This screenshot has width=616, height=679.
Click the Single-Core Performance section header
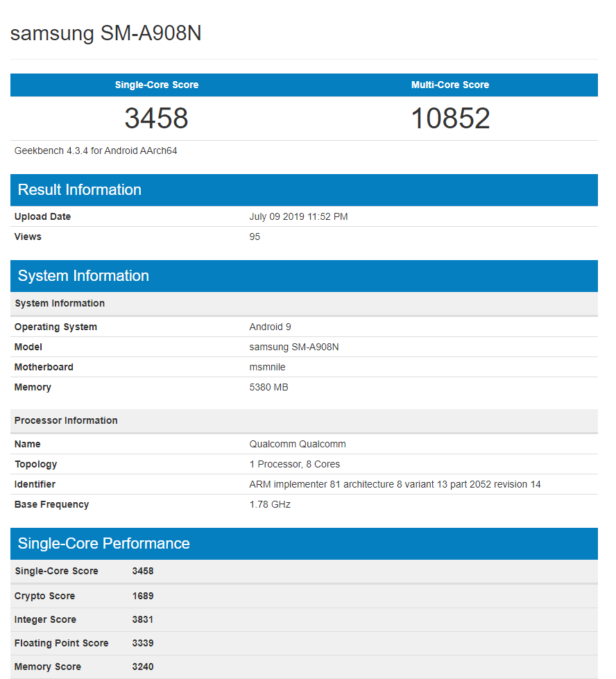103,544
